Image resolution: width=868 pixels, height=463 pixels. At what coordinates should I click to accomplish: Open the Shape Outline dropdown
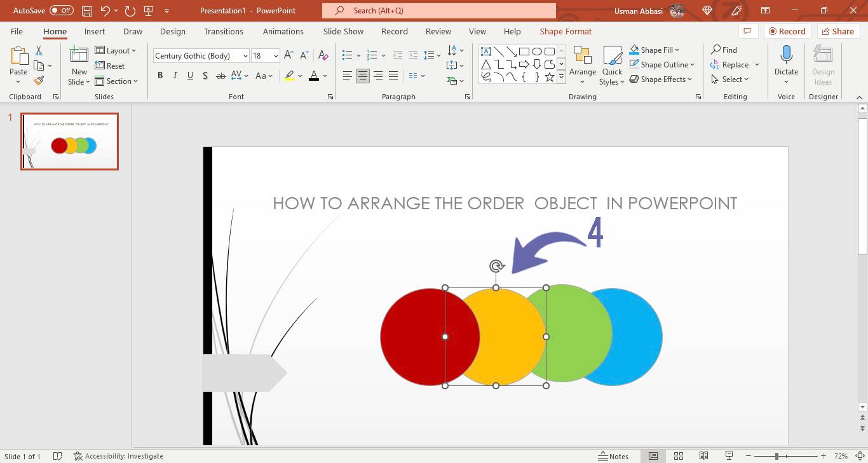[662, 64]
